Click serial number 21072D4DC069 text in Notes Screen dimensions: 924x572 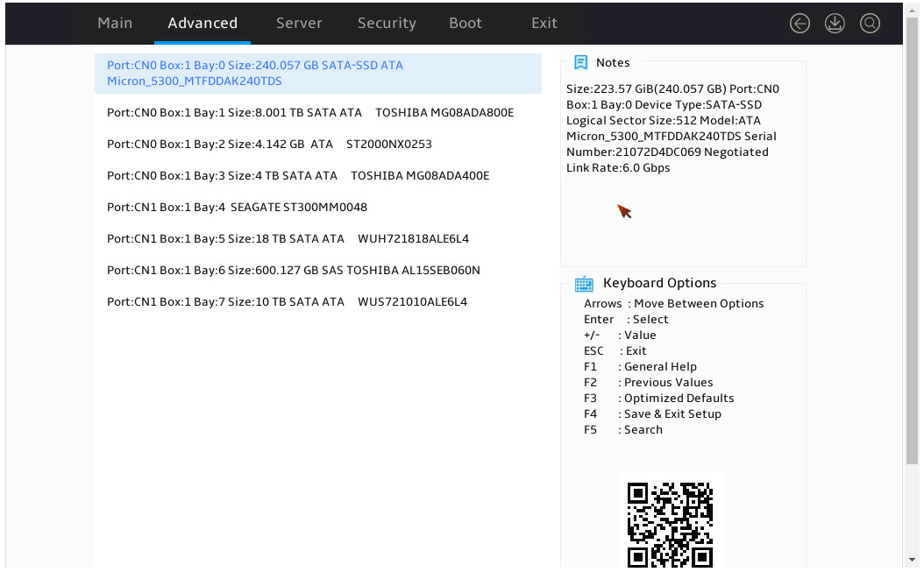pos(657,152)
